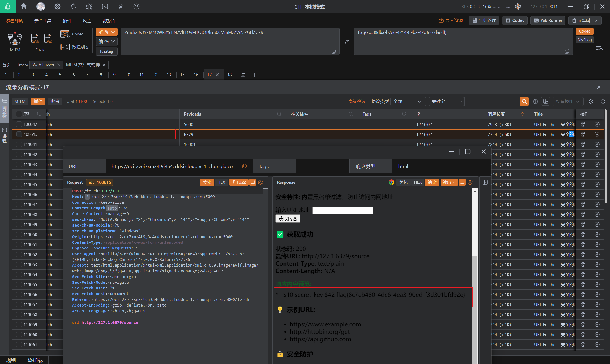Click the orange search button
Image resolution: width=610 pixels, height=364 pixels.
pos(524,101)
